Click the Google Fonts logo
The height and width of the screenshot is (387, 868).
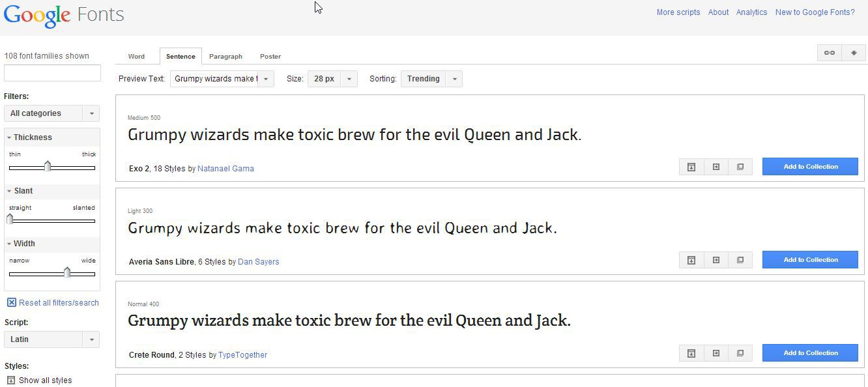pyautogui.click(x=64, y=16)
